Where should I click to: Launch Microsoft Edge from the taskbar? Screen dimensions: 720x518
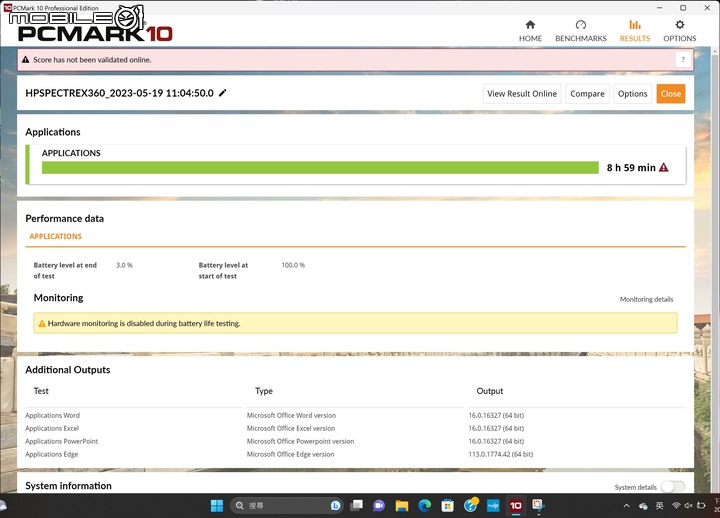(x=425, y=506)
